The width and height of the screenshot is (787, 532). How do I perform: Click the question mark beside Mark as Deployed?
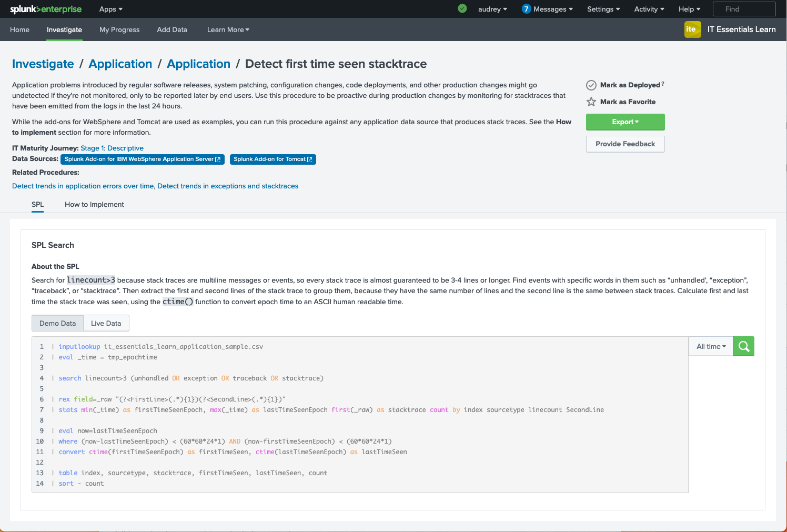click(663, 84)
